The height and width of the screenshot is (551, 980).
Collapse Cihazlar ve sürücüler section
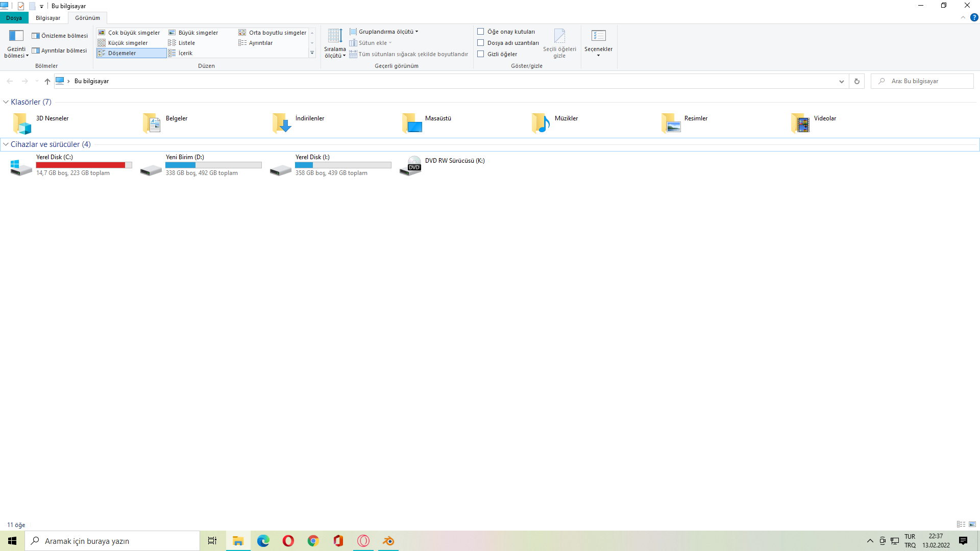click(x=6, y=144)
